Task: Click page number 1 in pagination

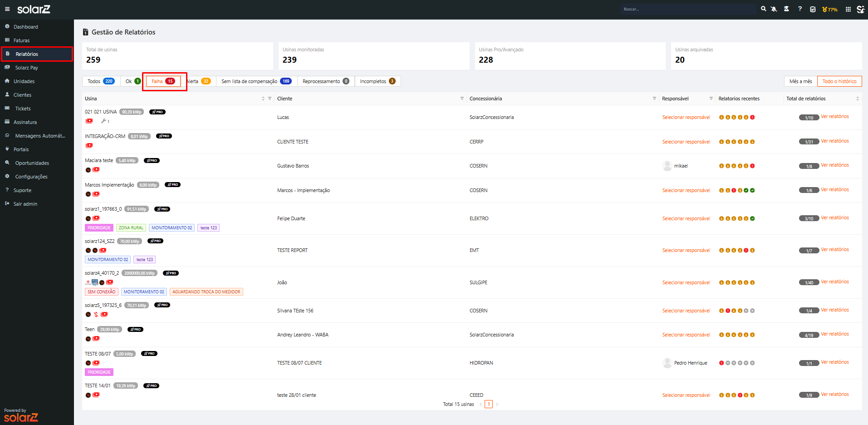Action: 489,404
